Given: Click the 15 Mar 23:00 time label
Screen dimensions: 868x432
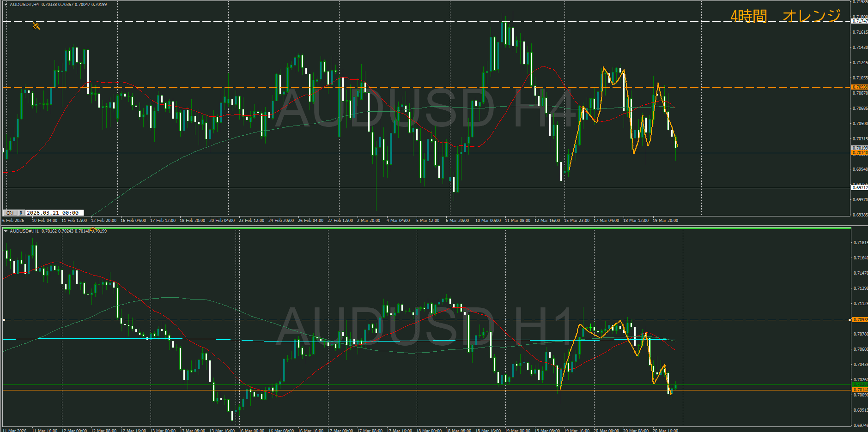Looking at the screenshot, I should [577, 221].
